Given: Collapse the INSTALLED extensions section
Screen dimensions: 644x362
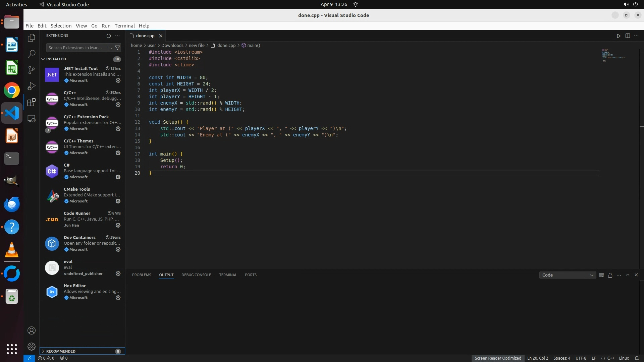Looking at the screenshot, I should coord(43,59).
